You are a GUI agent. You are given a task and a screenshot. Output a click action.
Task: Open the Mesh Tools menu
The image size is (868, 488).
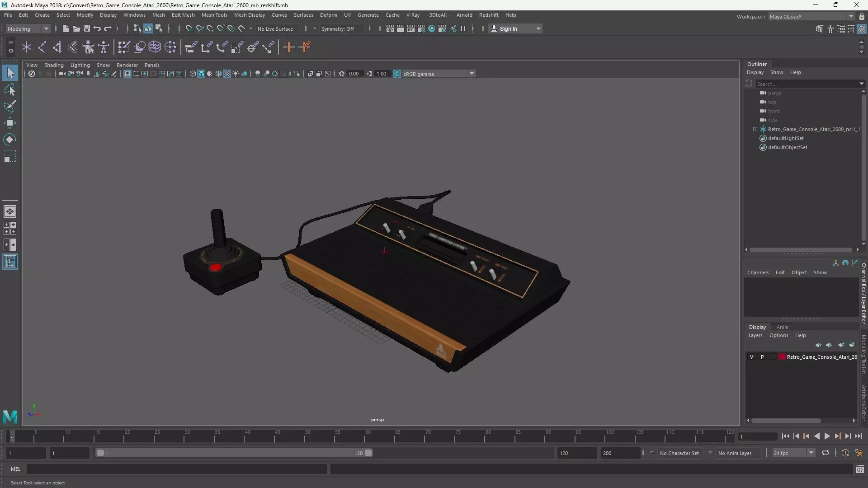[214, 15]
